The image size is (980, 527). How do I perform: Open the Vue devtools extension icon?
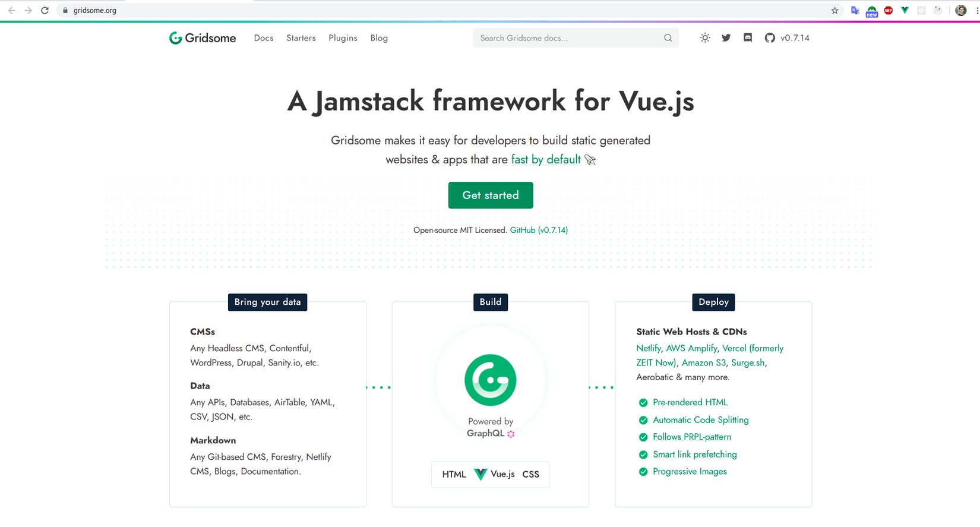905,11
